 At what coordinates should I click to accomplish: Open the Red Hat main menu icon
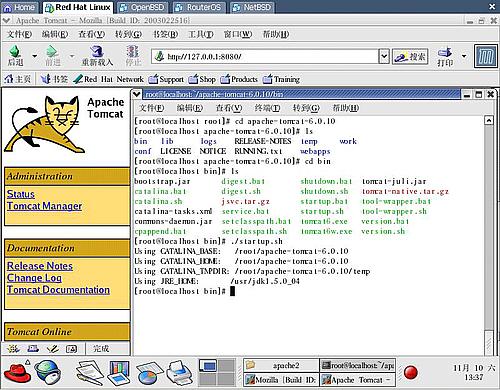tap(17, 372)
